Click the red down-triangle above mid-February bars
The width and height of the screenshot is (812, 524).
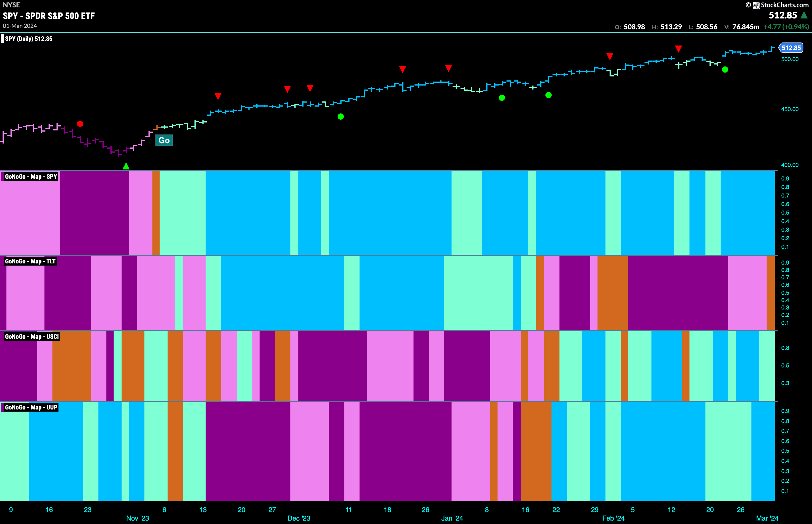(x=679, y=49)
